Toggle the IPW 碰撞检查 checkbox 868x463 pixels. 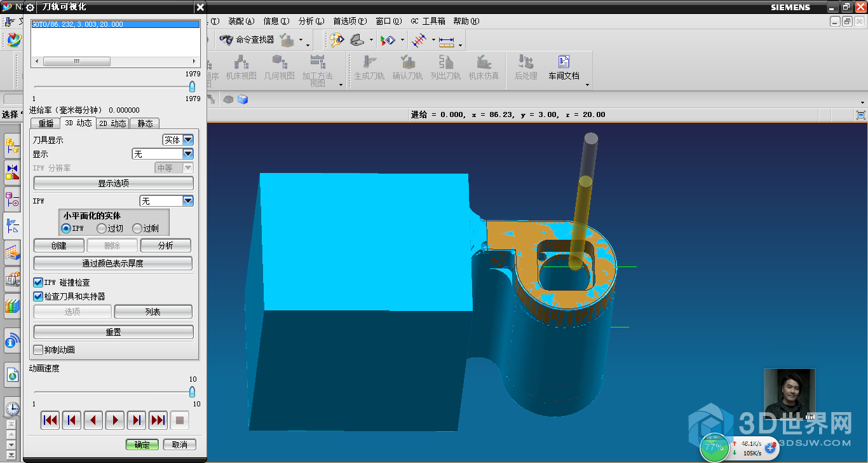39,282
